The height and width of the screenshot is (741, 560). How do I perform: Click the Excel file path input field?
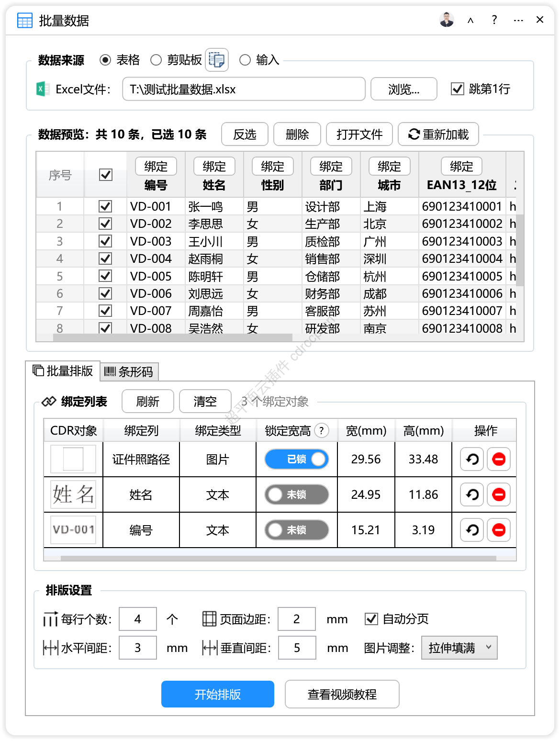(244, 89)
